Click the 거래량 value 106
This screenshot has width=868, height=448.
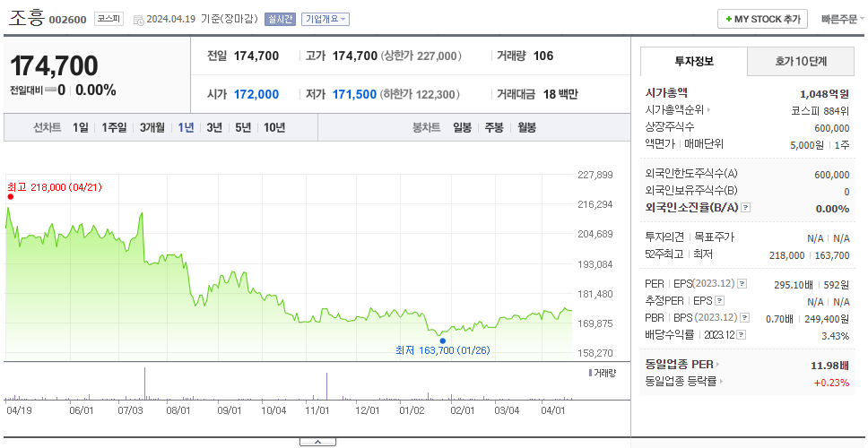(x=543, y=56)
